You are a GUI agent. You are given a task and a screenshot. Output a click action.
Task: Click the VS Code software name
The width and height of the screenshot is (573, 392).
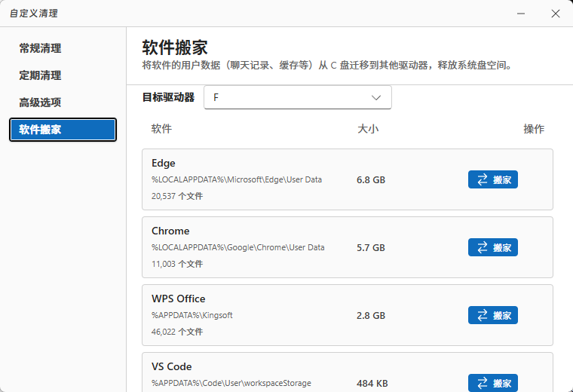point(171,366)
